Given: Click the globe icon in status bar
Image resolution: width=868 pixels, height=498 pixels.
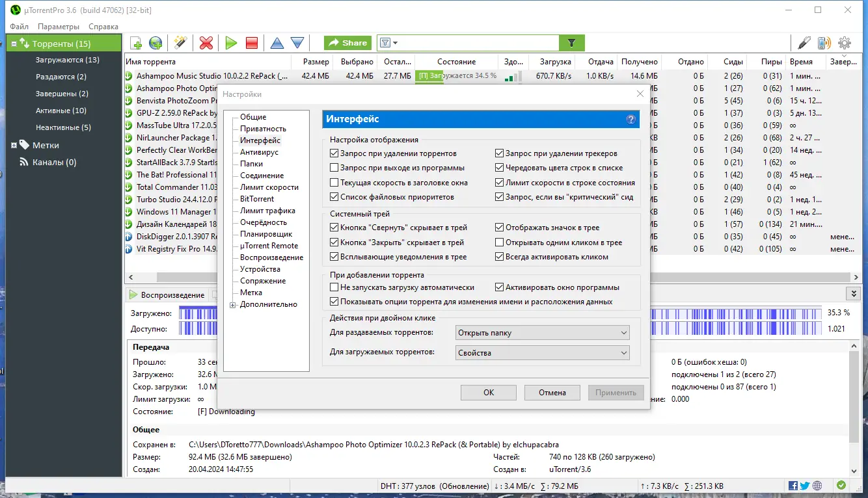Looking at the screenshot, I should [817, 486].
